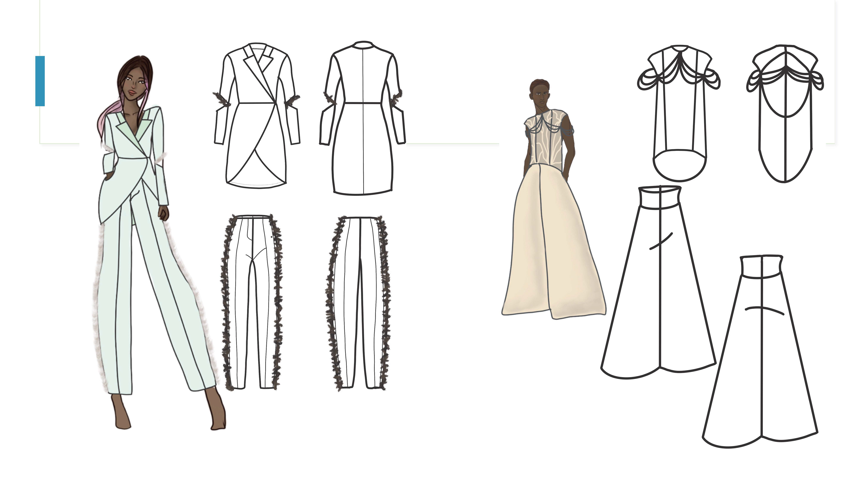Click the blue vertical accent bar
The height and width of the screenshot is (488, 868).
(x=40, y=81)
